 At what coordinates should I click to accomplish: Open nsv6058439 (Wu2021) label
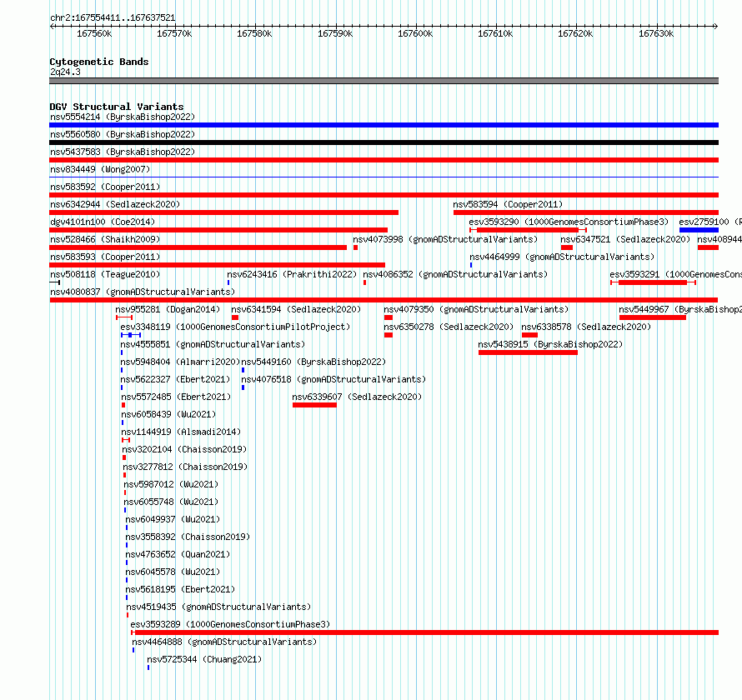[168, 414]
